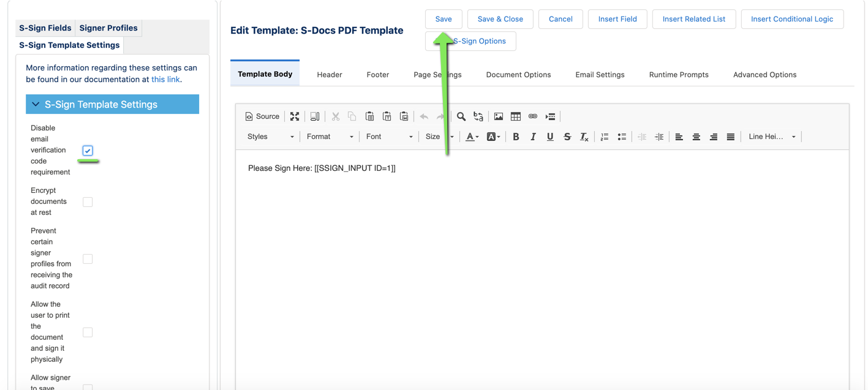The width and height of the screenshot is (868, 390).
Task: Open Find magnifier icon
Action: coord(461,116)
